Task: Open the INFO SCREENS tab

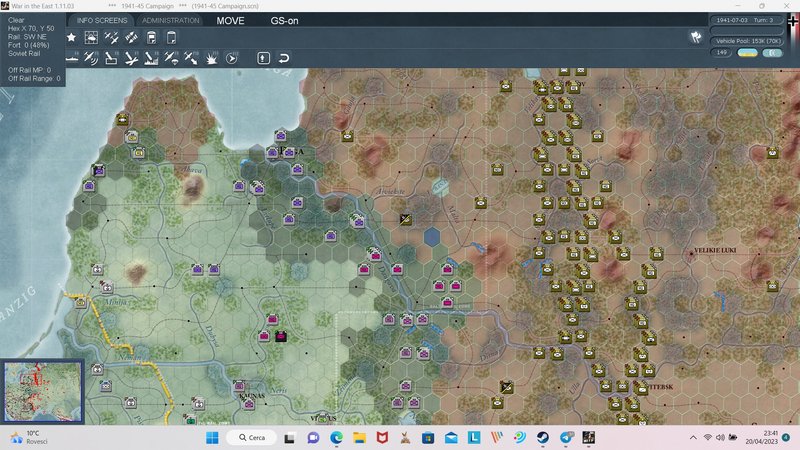Action: 102,20
